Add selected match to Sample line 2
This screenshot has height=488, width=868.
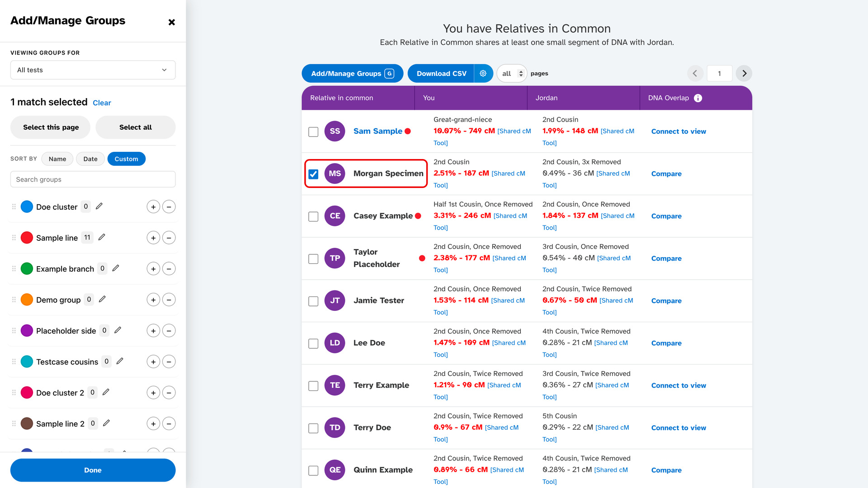pos(153,424)
